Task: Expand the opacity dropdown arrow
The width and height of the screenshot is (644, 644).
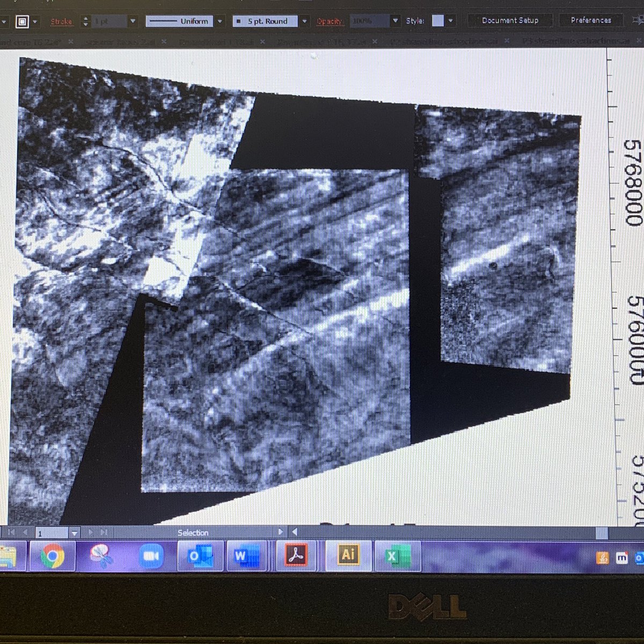Action: click(x=396, y=21)
